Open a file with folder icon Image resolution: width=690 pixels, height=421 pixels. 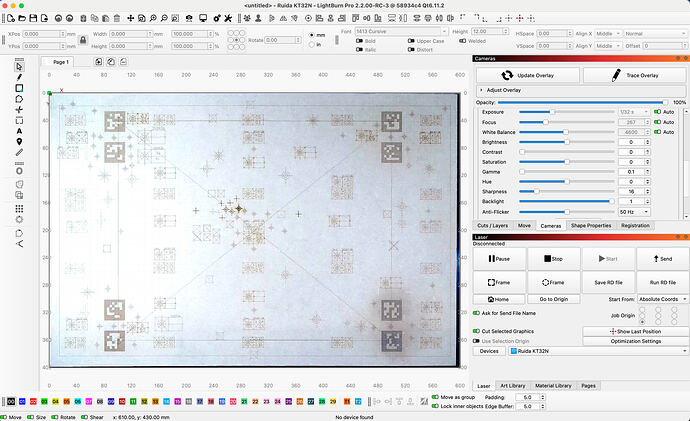pyautogui.click(x=22, y=18)
